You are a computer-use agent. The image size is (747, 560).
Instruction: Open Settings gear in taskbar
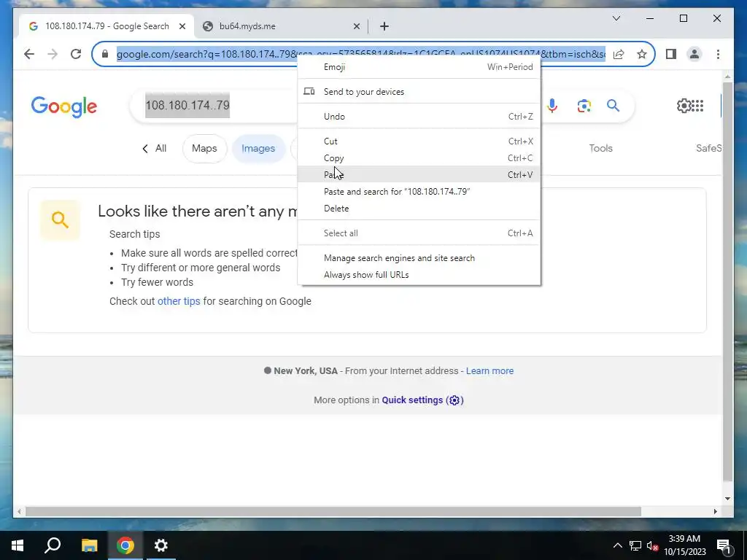pos(161,545)
